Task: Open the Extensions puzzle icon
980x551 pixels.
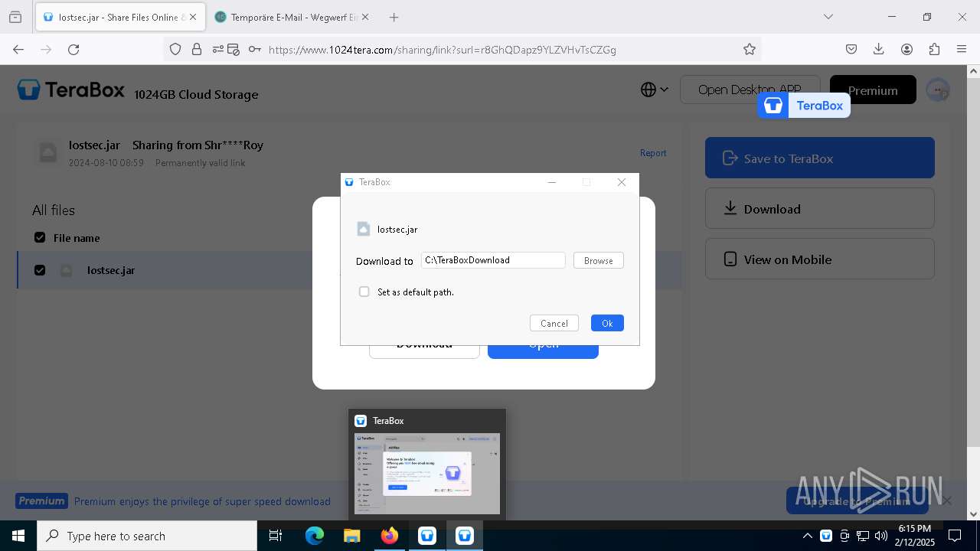Action: [934, 49]
